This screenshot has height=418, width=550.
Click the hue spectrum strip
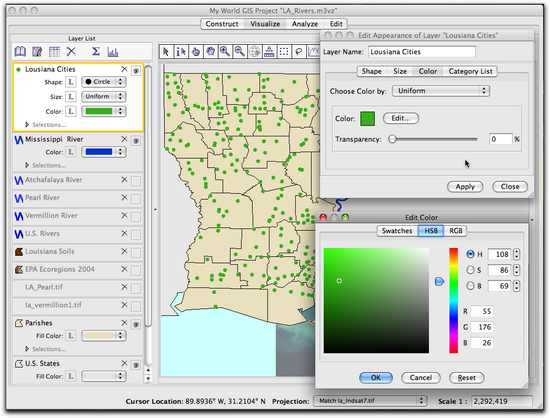(x=454, y=301)
